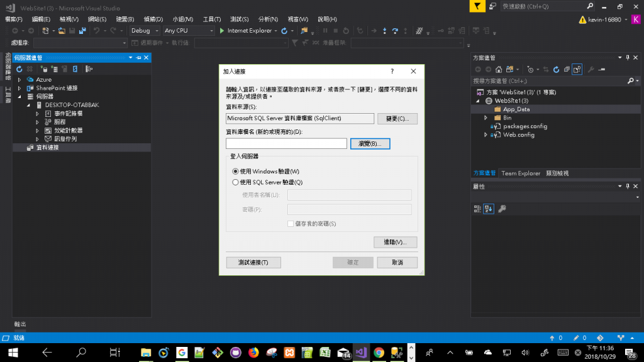Click the kevin-16880 account name
This screenshot has height=362, width=644.
coord(604,19)
